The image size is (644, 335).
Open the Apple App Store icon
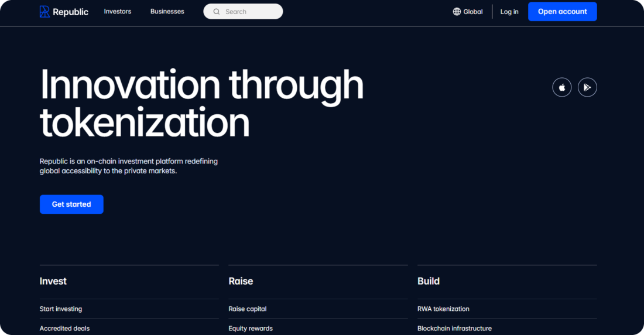coord(562,87)
